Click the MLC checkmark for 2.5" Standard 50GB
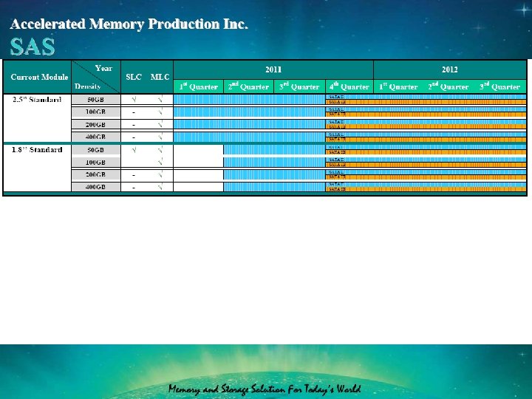The image size is (532, 399). coord(160,99)
